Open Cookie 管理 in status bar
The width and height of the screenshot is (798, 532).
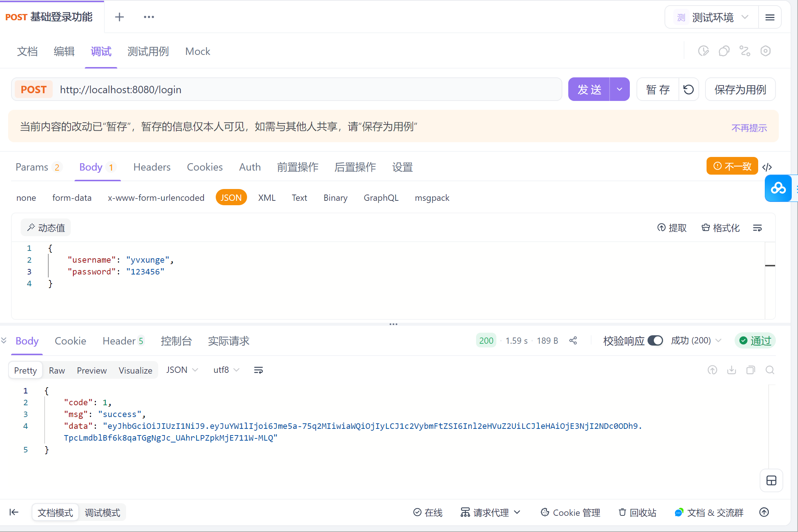[570, 512]
